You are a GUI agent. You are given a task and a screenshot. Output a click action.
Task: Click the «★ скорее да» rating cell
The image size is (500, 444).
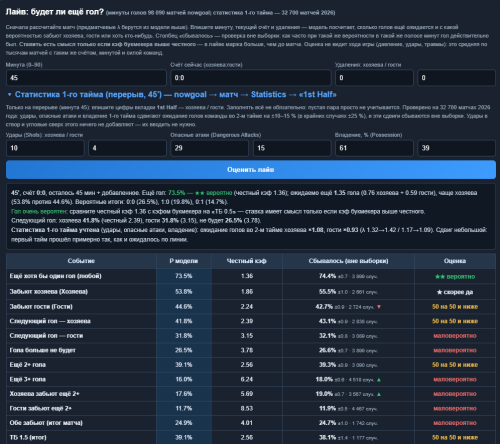point(455,292)
